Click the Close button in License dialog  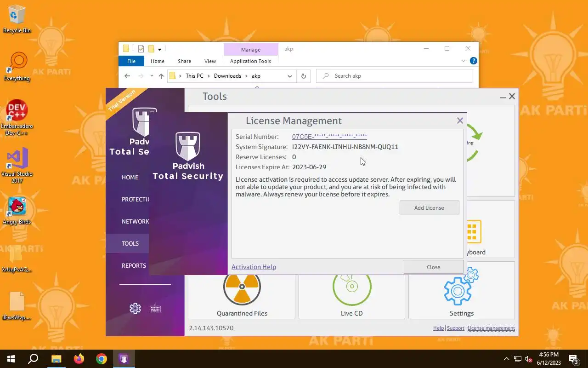point(433,267)
